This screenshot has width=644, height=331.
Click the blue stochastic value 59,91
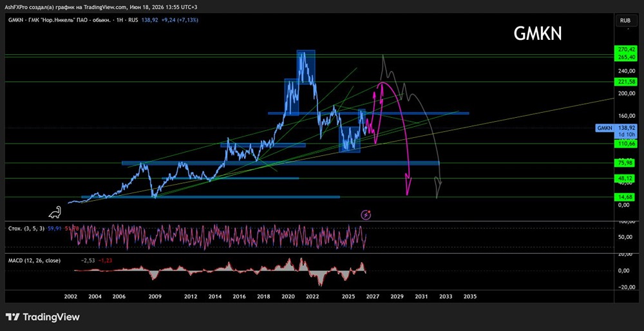[x=55, y=229]
